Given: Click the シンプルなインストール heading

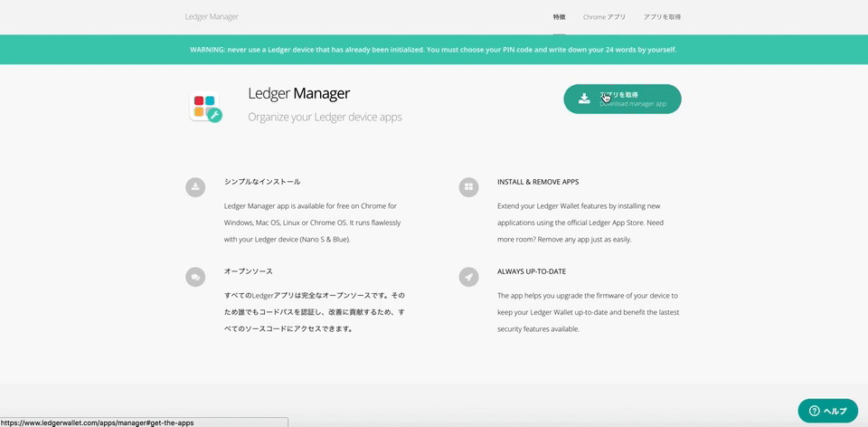Looking at the screenshot, I should click(x=262, y=182).
